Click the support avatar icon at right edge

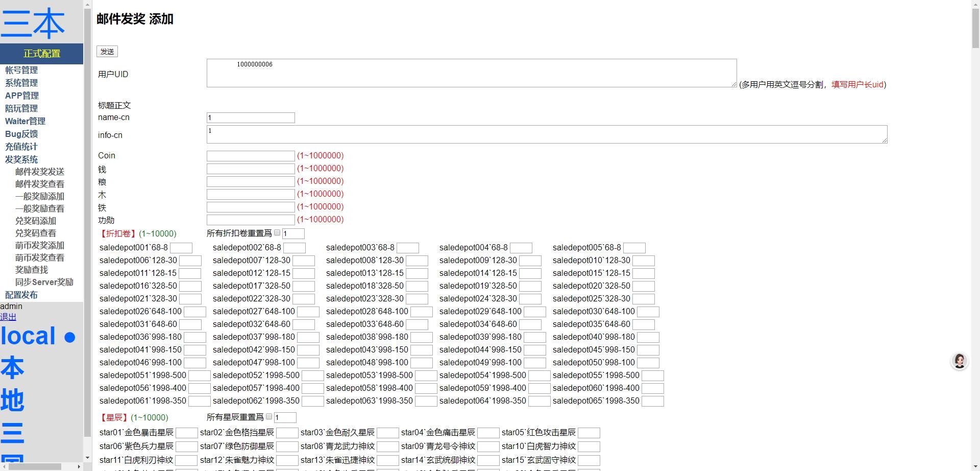pyautogui.click(x=959, y=361)
